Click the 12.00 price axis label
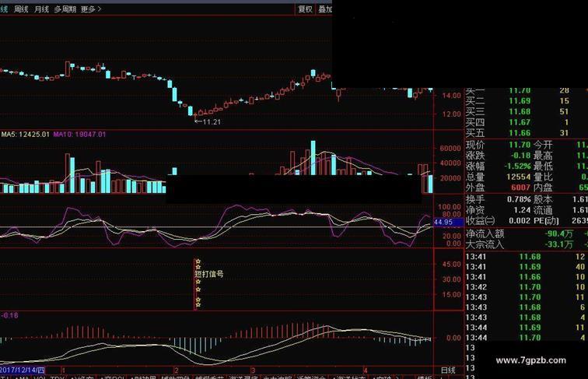The image size is (588, 379). point(451,114)
